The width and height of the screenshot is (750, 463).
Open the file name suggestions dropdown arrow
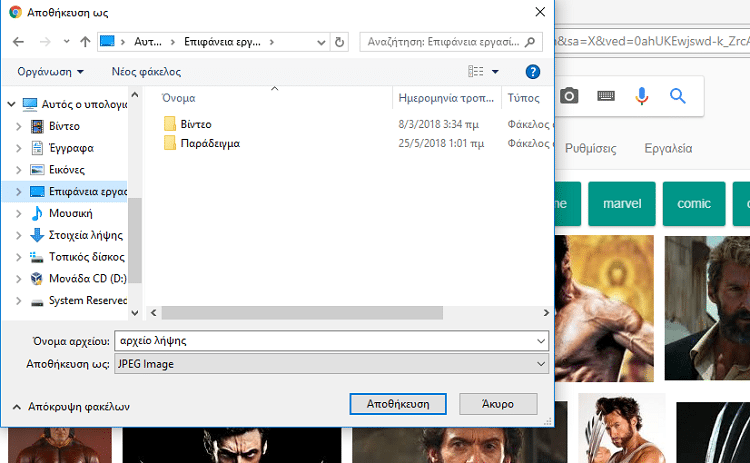(x=541, y=341)
